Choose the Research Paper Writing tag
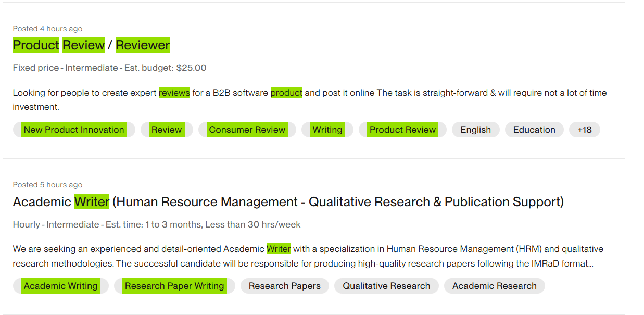Image resolution: width=644 pixels, height=315 pixels. click(x=174, y=286)
